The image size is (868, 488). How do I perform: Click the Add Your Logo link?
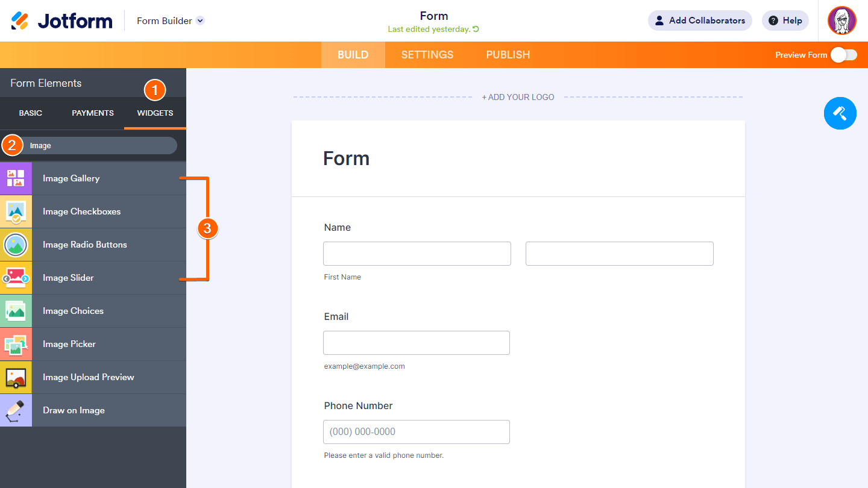[518, 97]
